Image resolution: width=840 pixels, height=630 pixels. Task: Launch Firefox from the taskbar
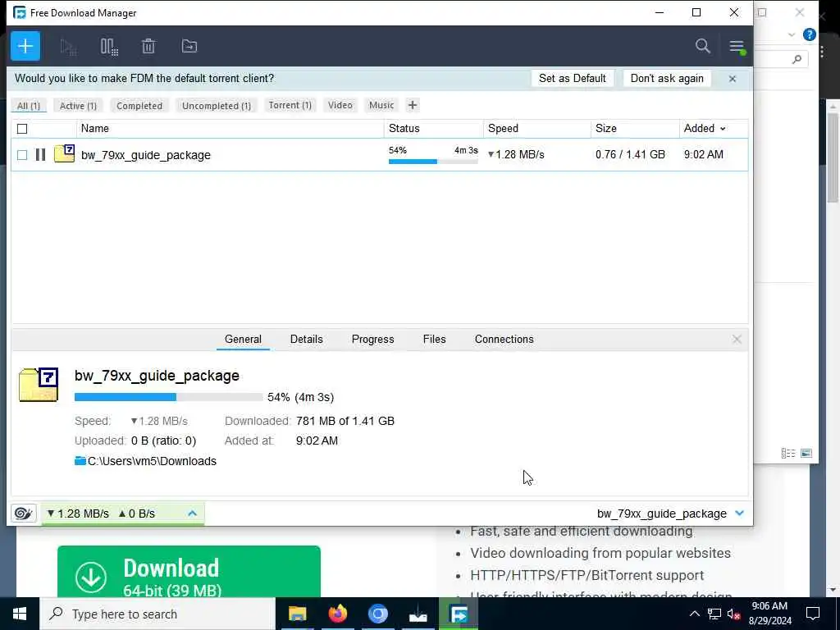click(x=337, y=614)
